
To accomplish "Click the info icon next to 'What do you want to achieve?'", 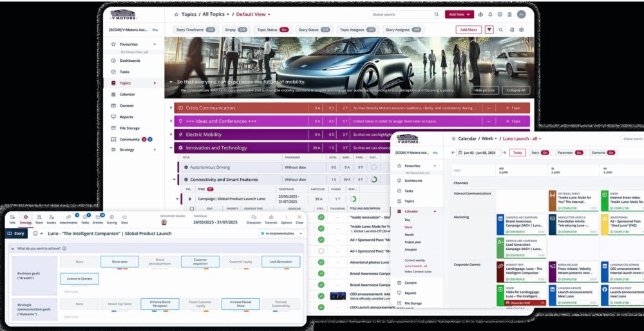I will 64,249.
